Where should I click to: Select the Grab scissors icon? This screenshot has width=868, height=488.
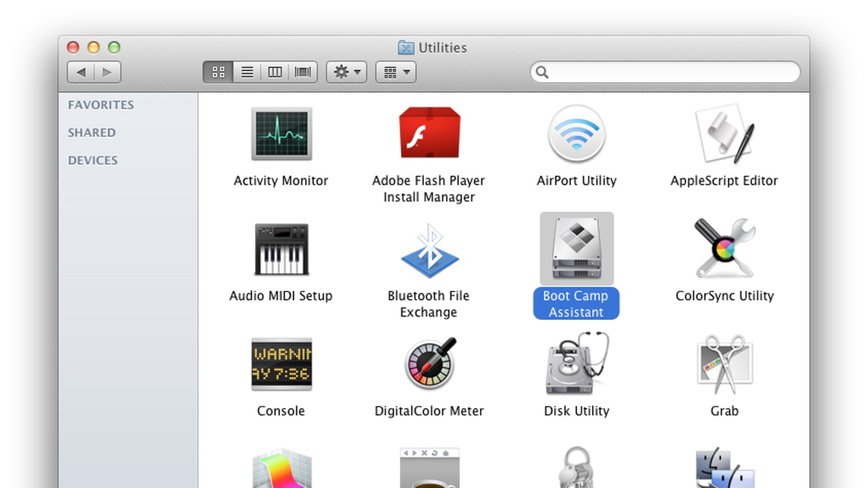click(724, 364)
